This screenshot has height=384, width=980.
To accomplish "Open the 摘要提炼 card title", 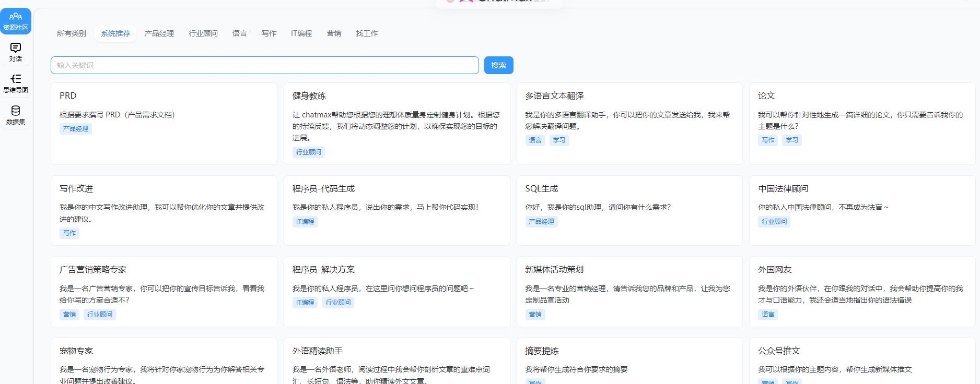I will [542, 351].
